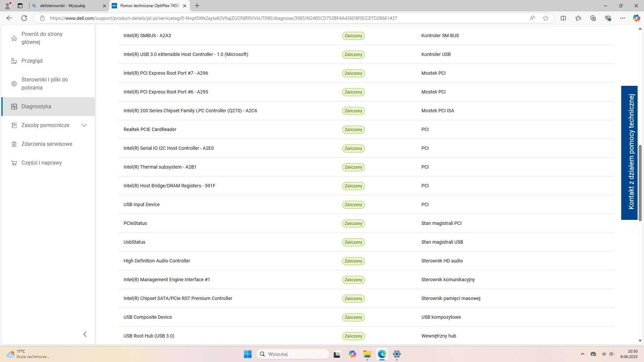The width and height of the screenshot is (644, 362).
Task: Click scrollbar down arrow
Action: pos(640,341)
